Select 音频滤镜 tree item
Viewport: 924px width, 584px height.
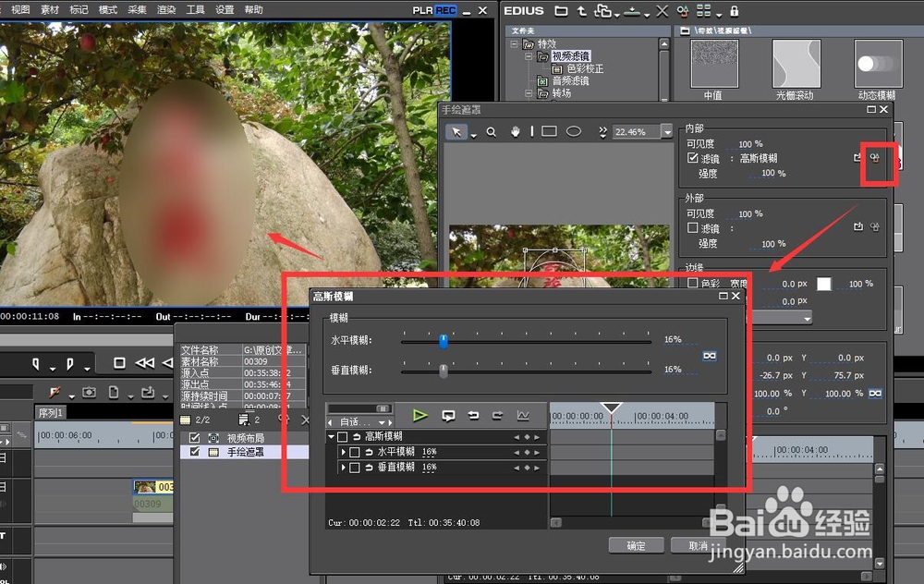(x=570, y=80)
